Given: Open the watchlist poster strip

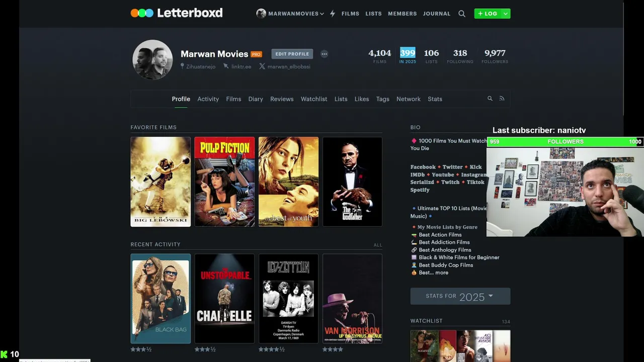Looking at the screenshot, I should pyautogui.click(x=460, y=346).
